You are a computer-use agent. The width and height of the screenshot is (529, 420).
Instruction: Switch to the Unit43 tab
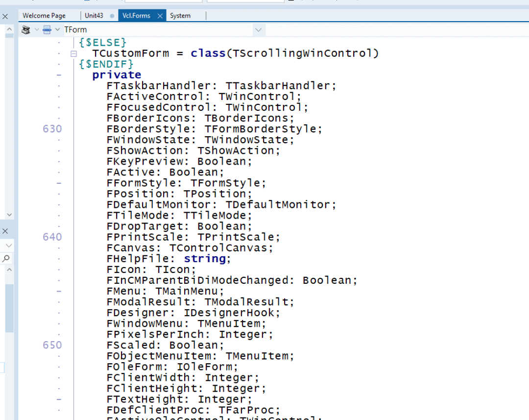coord(94,16)
